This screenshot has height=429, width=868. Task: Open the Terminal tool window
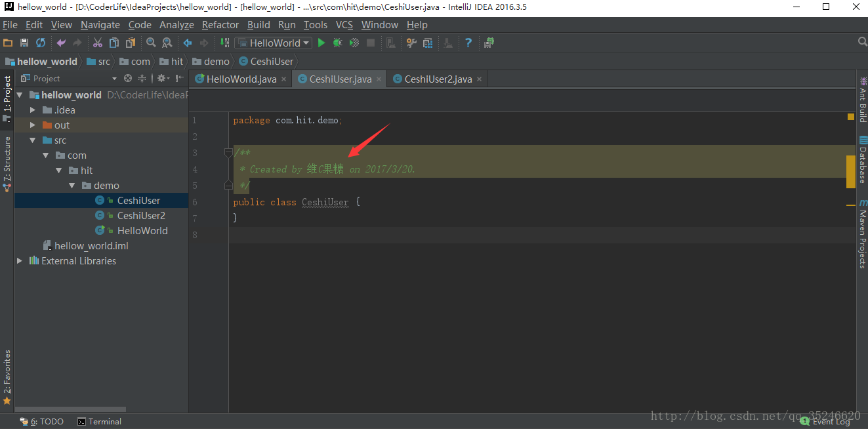tap(99, 422)
